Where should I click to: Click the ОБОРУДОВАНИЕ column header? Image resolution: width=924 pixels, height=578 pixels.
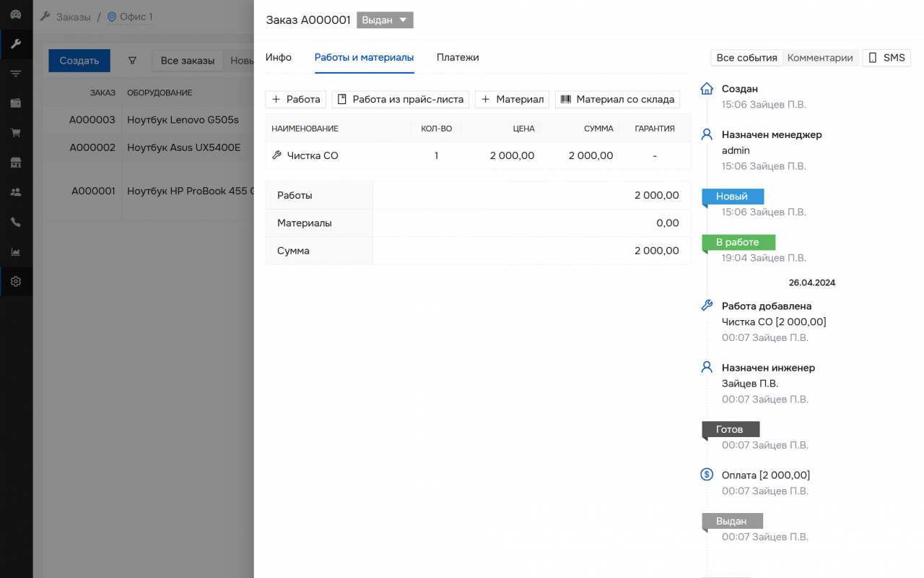pyautogui.click(x=160, y=93)
